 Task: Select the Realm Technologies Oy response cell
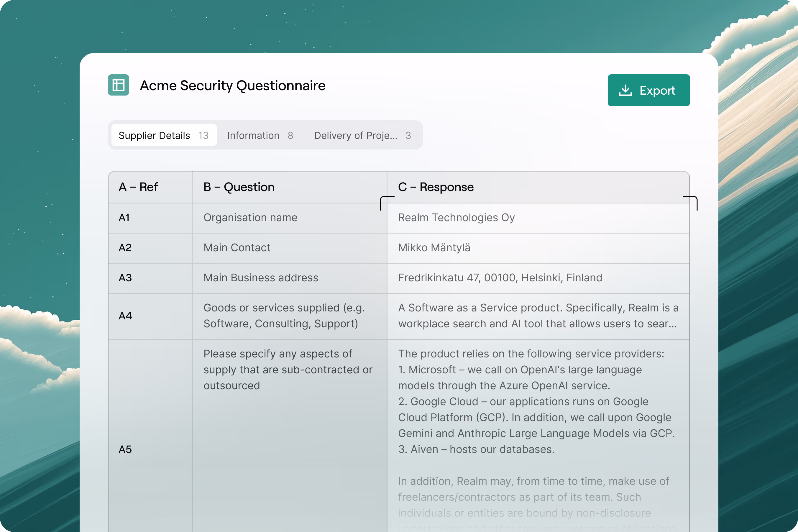click(456, 217)
